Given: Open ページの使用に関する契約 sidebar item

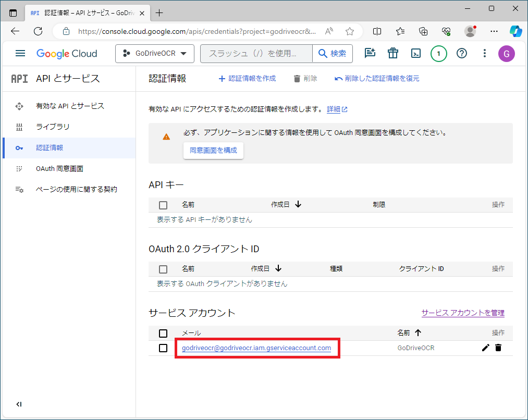Looking at the screenshot, I should [69, 190].
